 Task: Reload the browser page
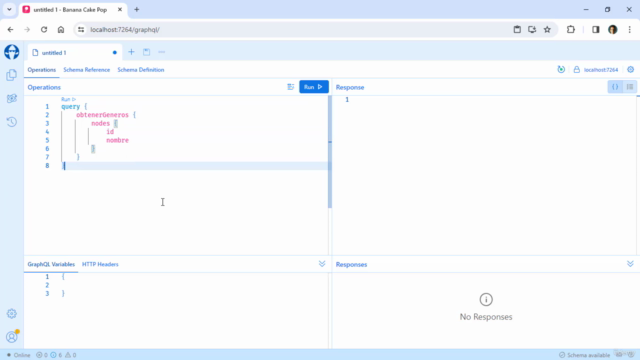(x=44, y=29)
